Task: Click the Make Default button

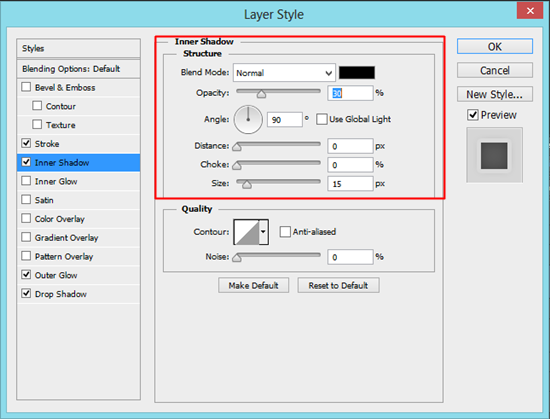Action: (254, 285)
